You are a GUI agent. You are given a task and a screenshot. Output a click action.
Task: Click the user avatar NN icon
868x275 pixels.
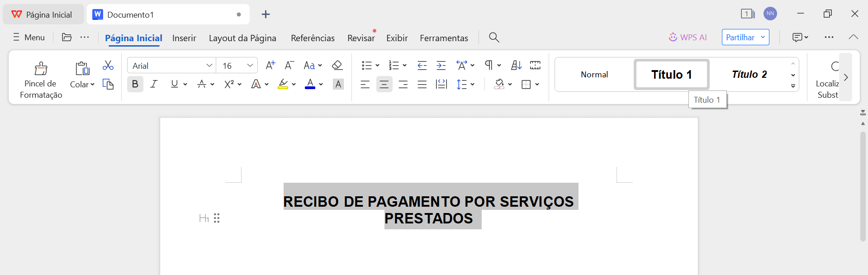coord(770,14)
